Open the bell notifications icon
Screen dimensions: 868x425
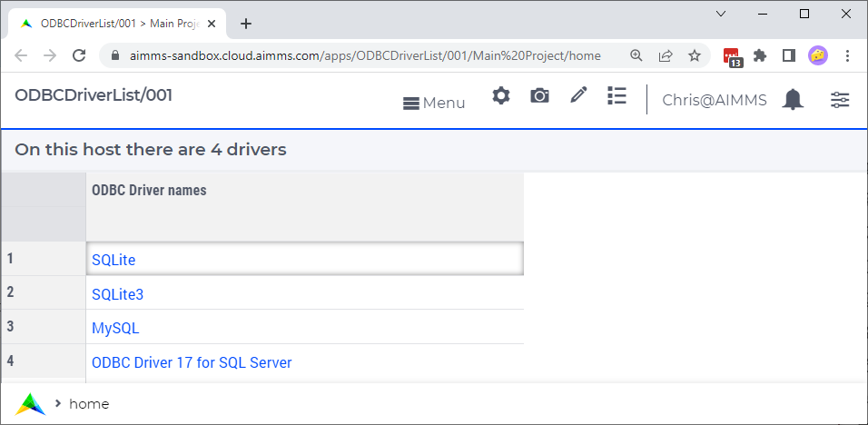[793, 100]
